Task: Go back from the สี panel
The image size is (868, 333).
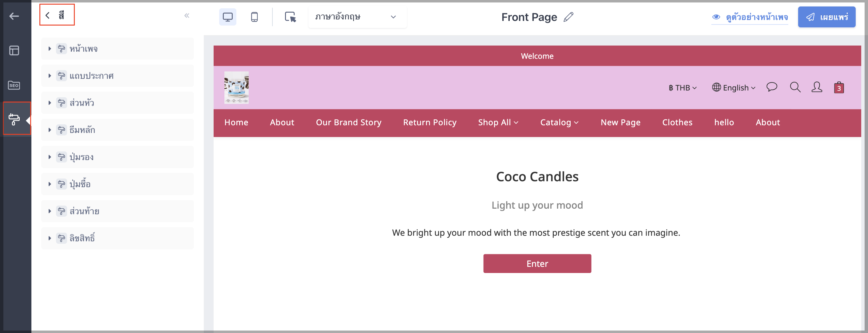Action: pos(47,15)
